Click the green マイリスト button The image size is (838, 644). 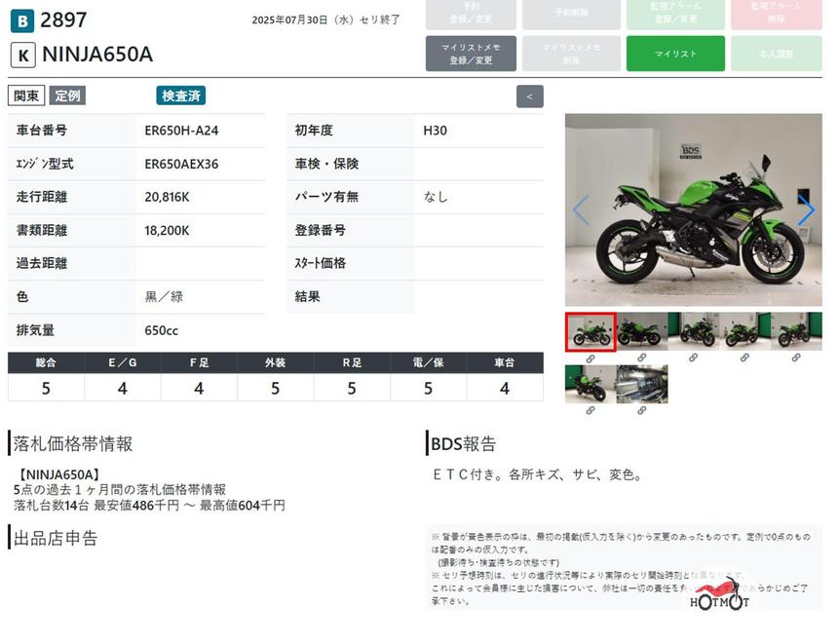(675, 54)
